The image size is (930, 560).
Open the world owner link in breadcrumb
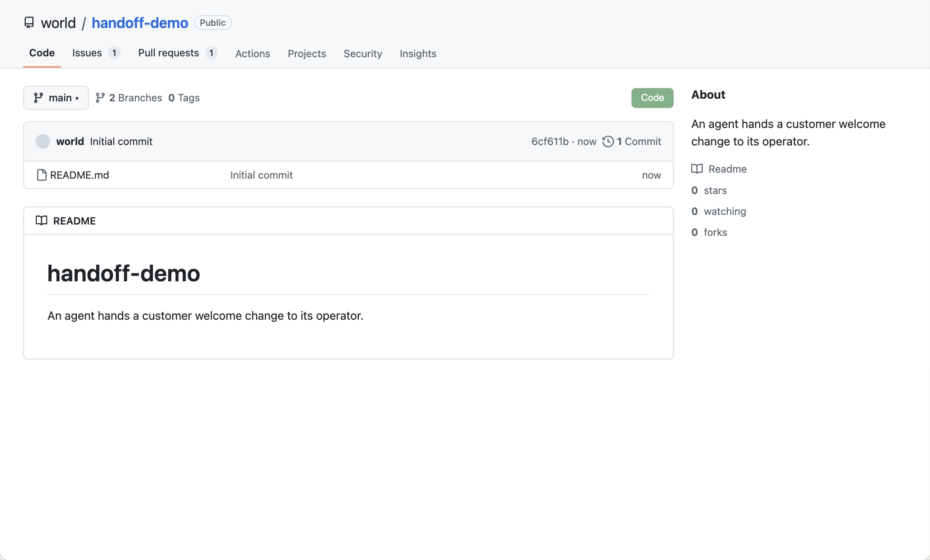click(x=58, y=23)
